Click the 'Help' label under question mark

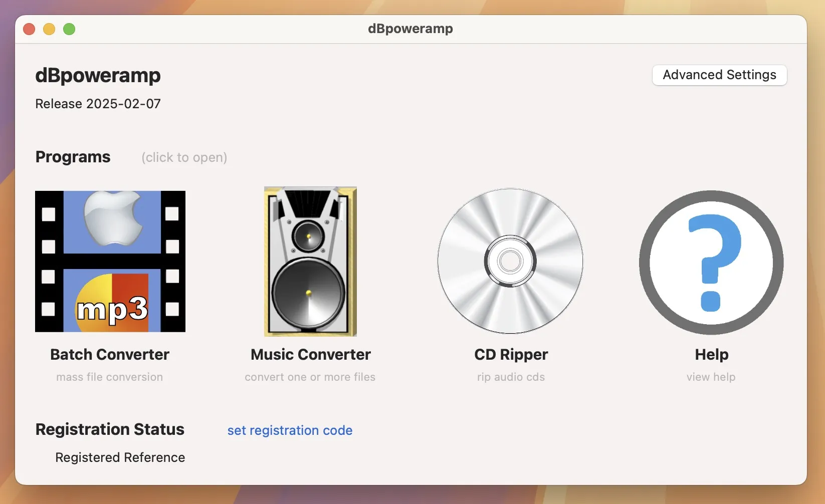click(x=712, y=355)
